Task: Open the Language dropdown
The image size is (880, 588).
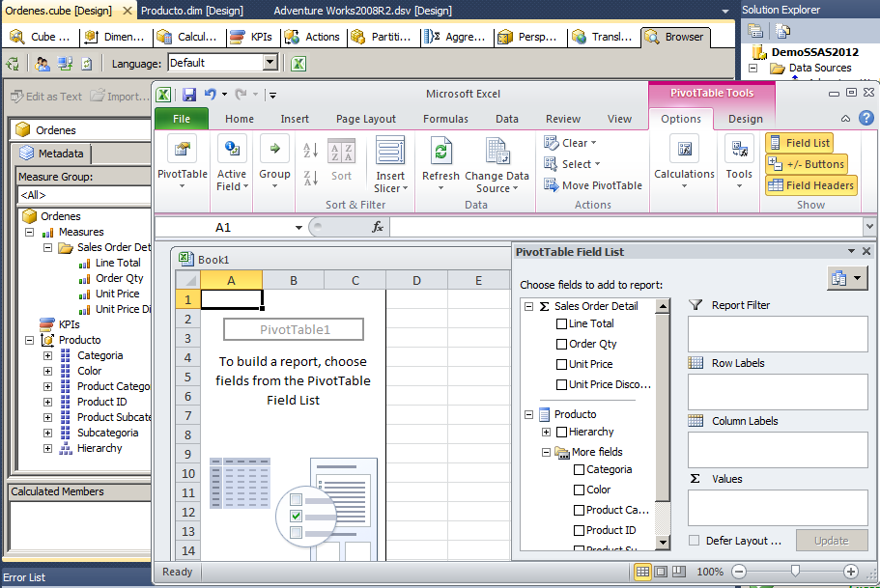Action: (x=270, y=63)
